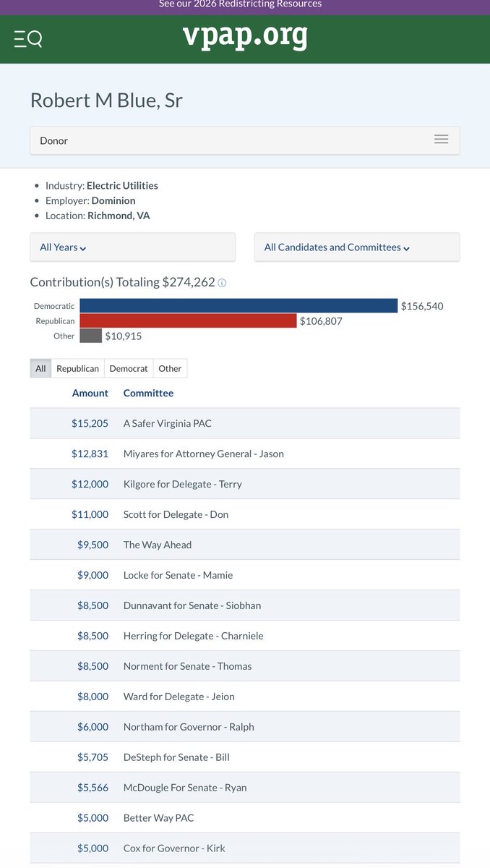Screen dimensions: 490x868
Task: Click the Donor panel hamburger icon
Action: [x=441, y=140]
